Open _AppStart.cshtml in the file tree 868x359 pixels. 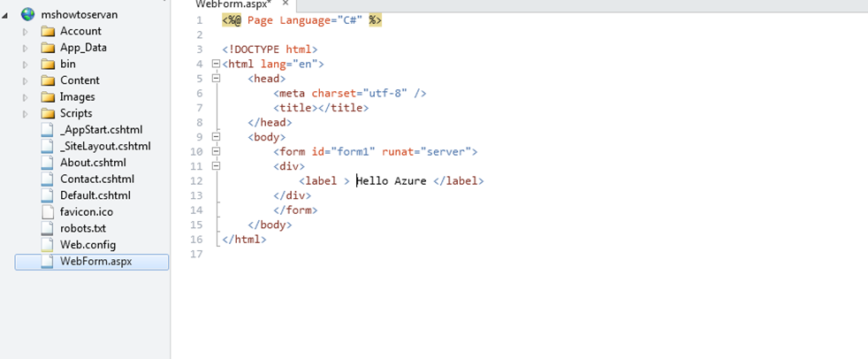click(x=102, y=130)
